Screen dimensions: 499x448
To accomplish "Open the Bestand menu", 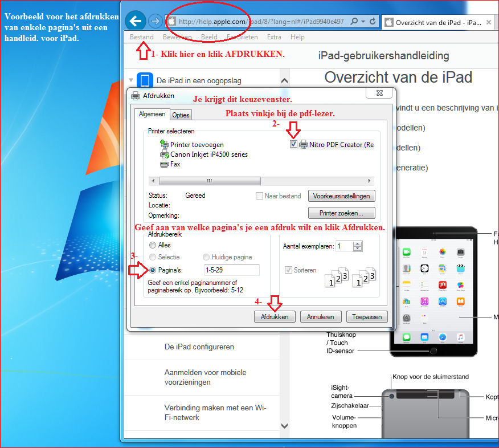I will point(141,37).
